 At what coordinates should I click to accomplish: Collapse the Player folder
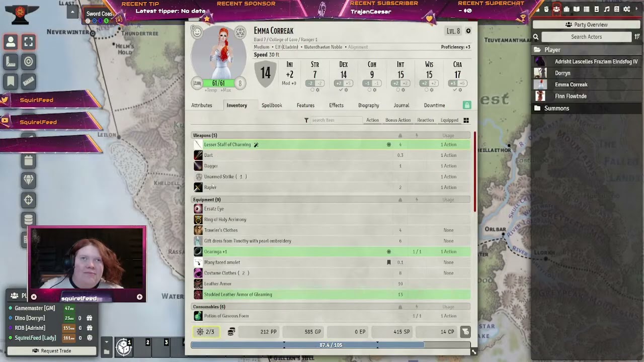coord(586,50)
